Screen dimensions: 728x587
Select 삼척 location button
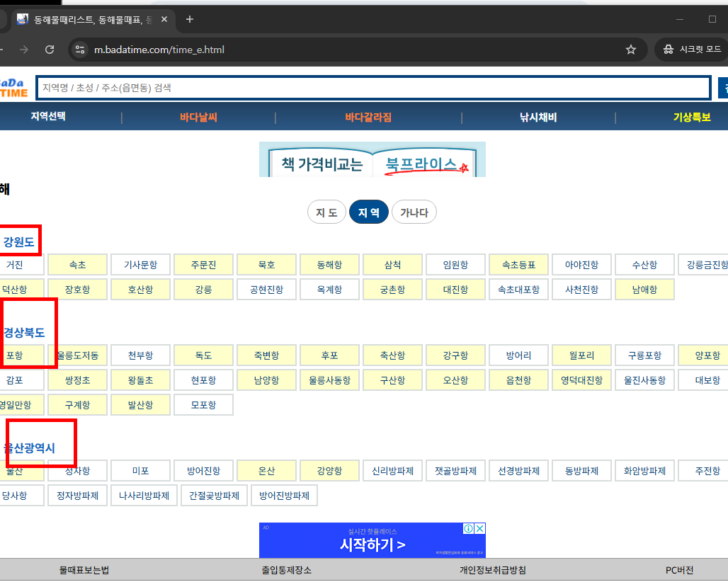(x=392, y=265)
